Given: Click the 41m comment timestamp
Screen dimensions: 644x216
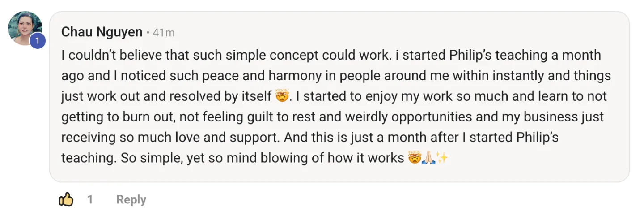Looking at the screenshot, I should point(163,33).
